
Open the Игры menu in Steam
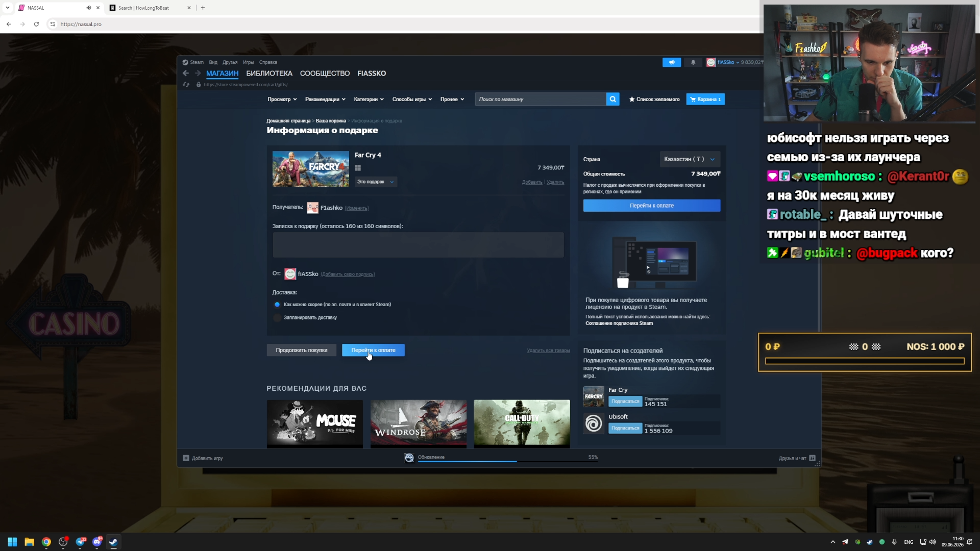click(248, 62)
